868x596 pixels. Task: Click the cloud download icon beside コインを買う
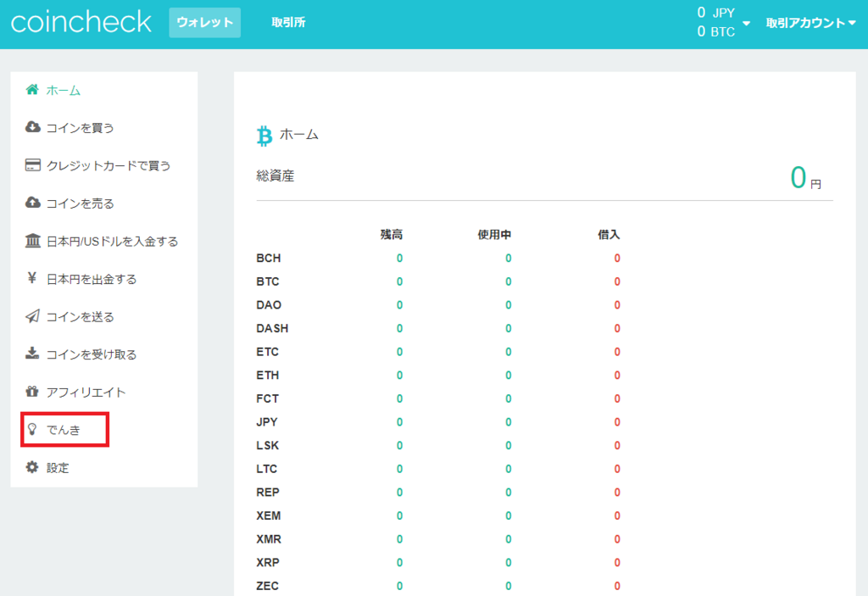[x=33, y=127]
